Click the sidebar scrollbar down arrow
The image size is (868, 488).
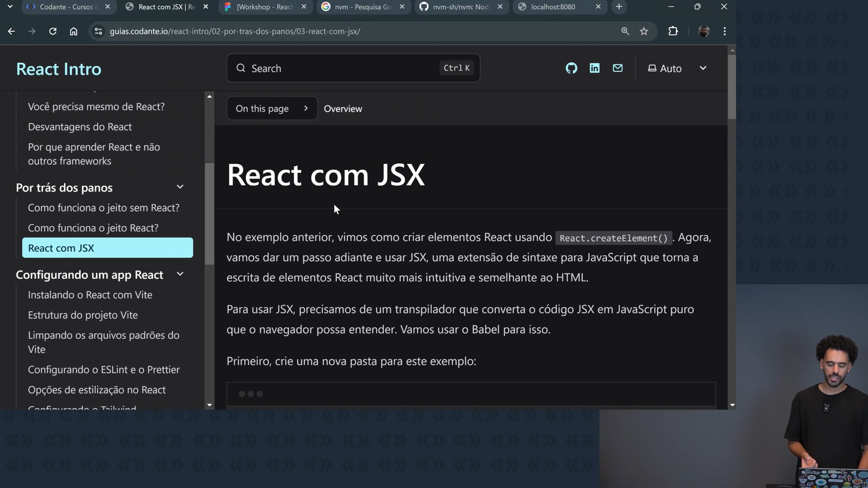click(x=209, y=405)
